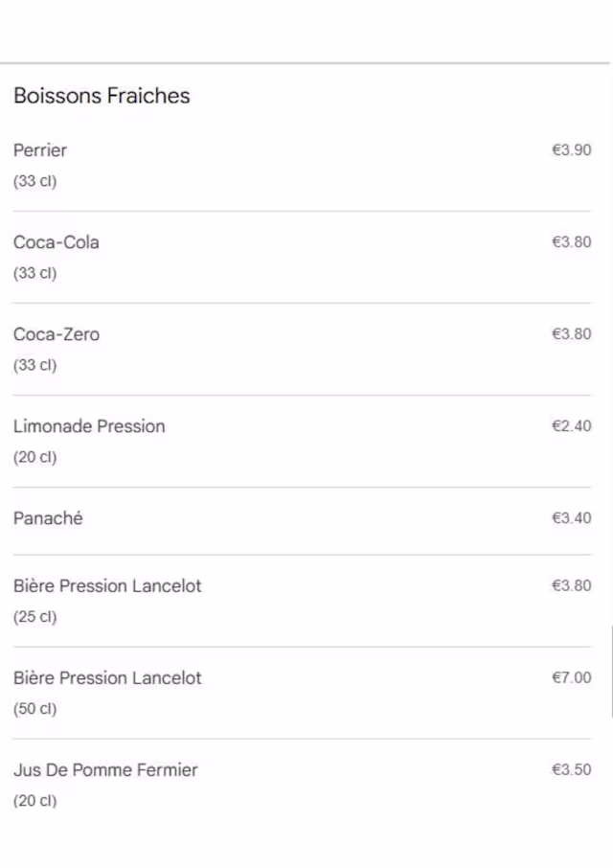Click the (33 cl) size under Perrier
613x868 pixels.
35,181
